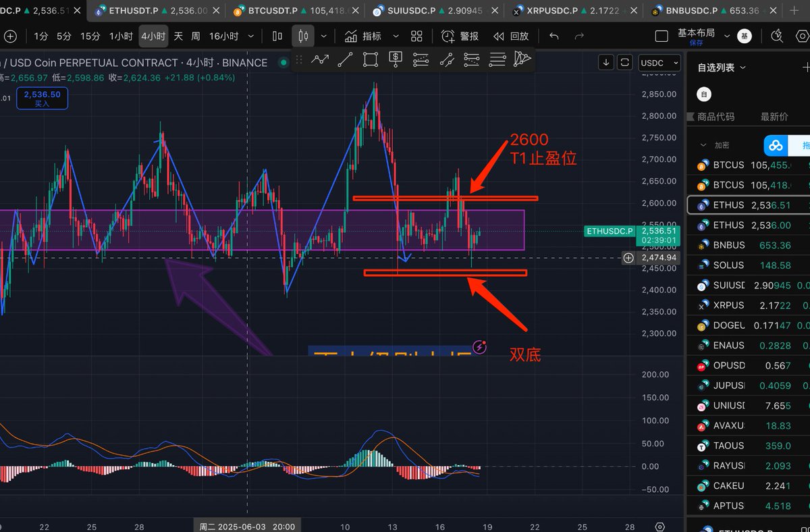The width and height of the screenshot is (810, 532).
Task: Open the 指标 indicators button
Action: pos(362,36)
